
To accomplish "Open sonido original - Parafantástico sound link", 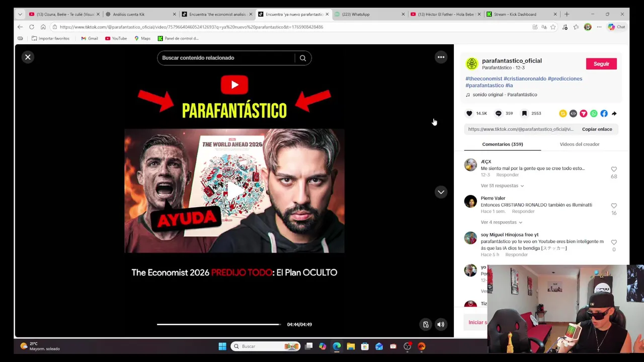I will coord(505,95).
